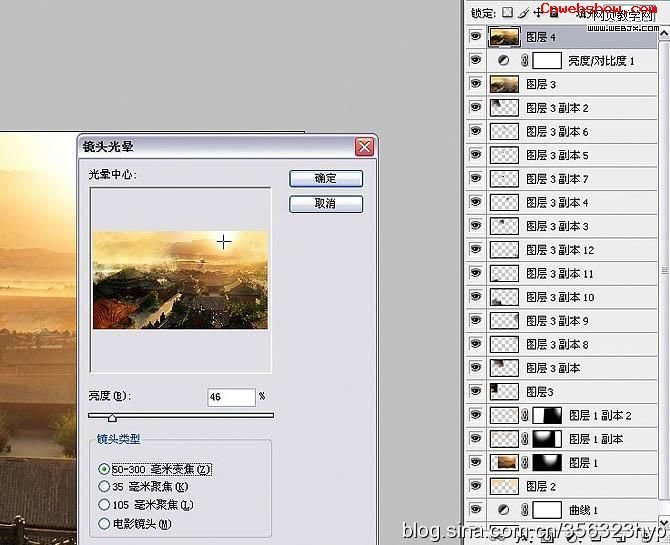
Task: Click the mask link icon on 图层 1 副本 2
Action: 525,416
